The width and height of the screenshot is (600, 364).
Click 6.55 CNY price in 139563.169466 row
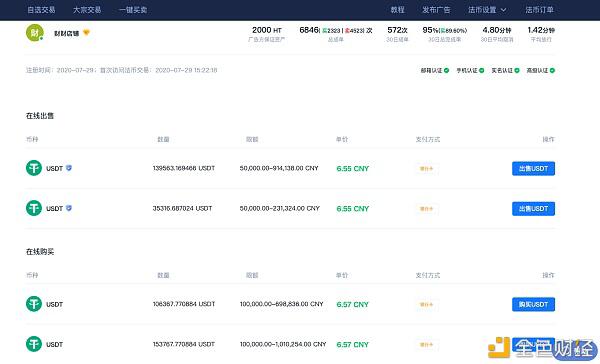pos(353,168)
